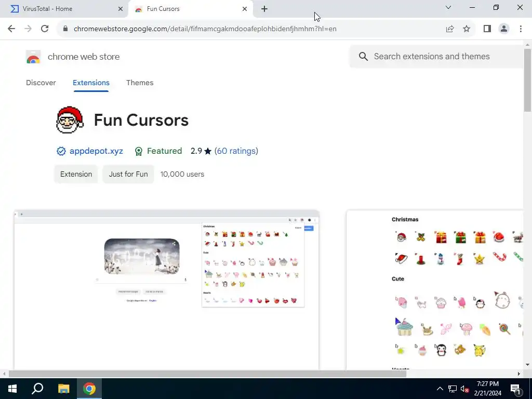Open the Windows notification center
Screen dimensions: 532x399
515,389
